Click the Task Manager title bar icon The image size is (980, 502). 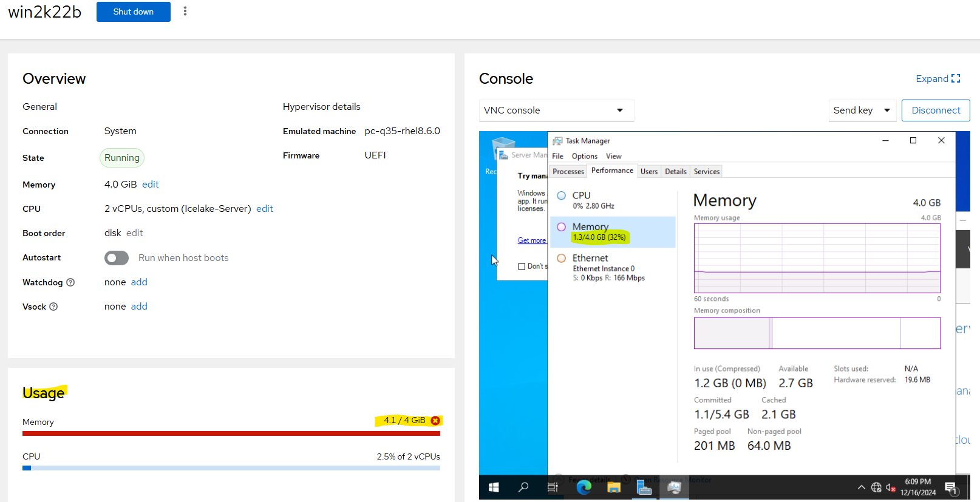(x=557, y=141)
